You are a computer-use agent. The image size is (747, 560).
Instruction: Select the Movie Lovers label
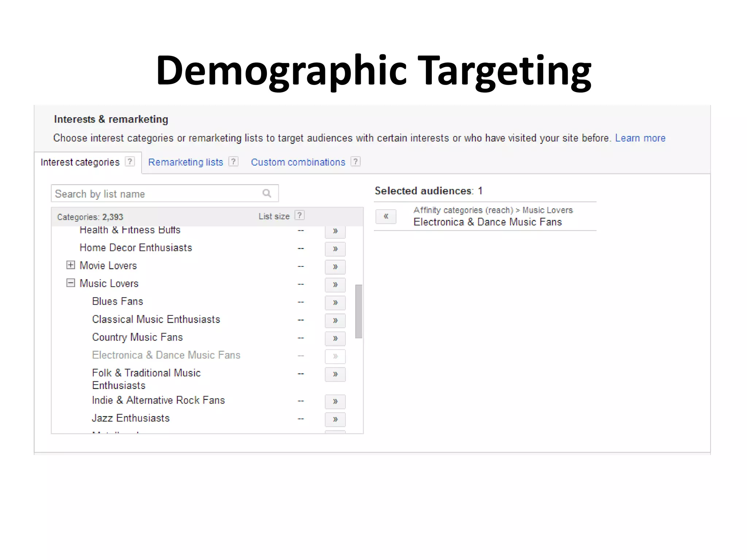coord(108,266)
